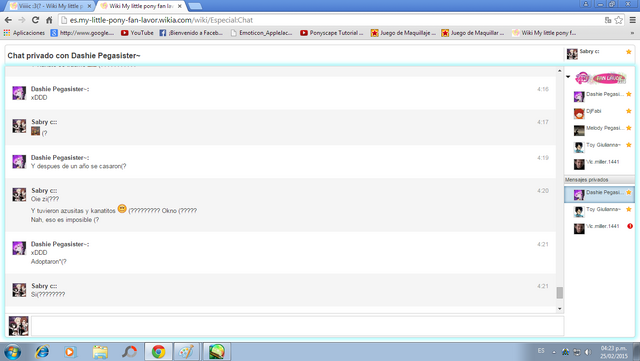The height and width of the screenshot is (361, 640).
Task: Collapse the Fan Labor chat user list arrow
Action: tap(568, 77)
